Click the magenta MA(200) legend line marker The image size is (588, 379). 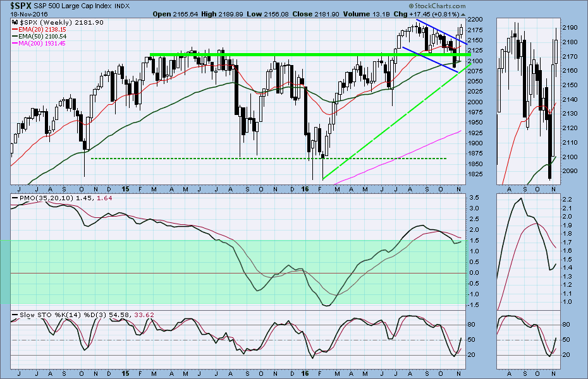(x=16, y=44)
